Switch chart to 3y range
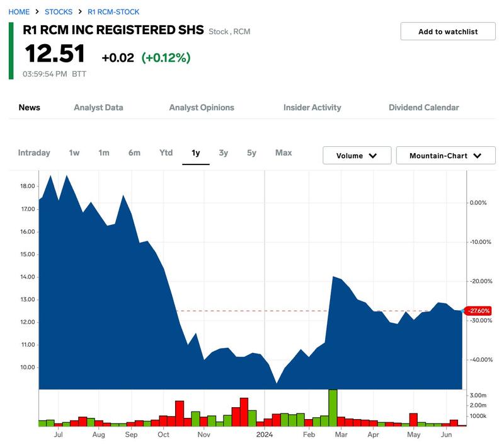 [x=224, y=153]
